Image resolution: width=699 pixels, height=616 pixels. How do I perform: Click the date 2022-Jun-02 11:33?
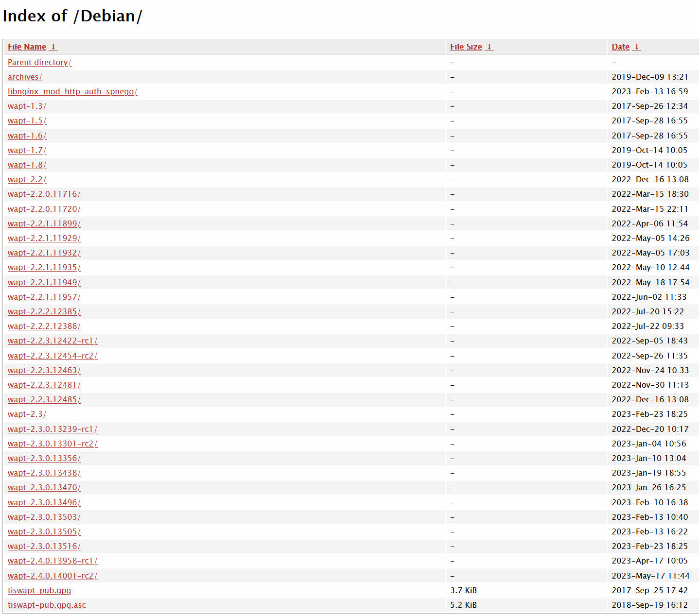click(x=649, y=297)
